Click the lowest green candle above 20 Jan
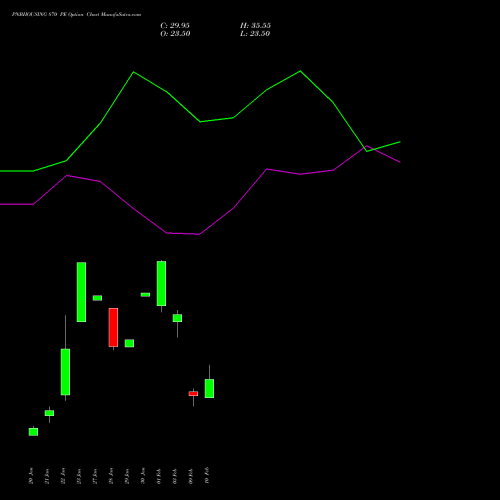500x500 pixels. (33, 432)
